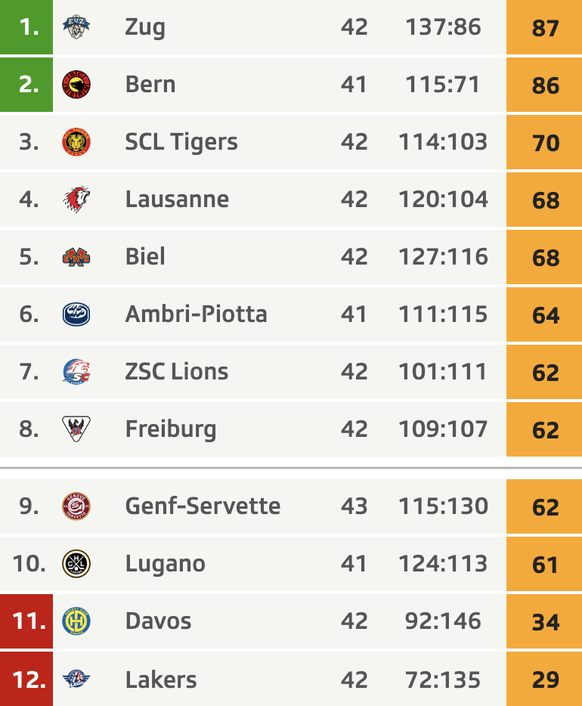
Task: Select the Lakers team logo
Action: [76, 679]
